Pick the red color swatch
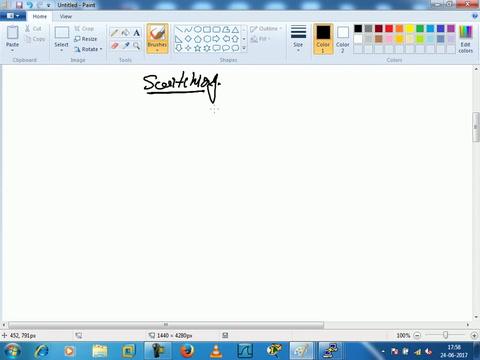Viewport: 480px width, 360px height. [x=389, y=29]
